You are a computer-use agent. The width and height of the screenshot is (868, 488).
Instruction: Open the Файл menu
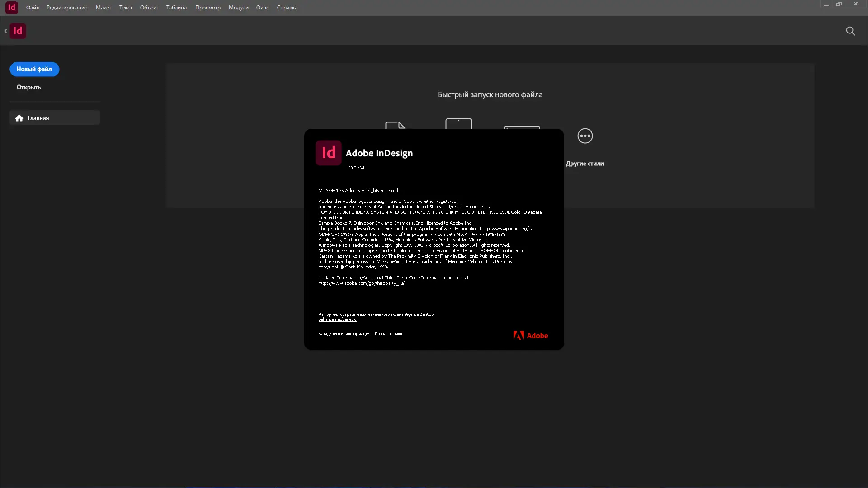[32, 8]
